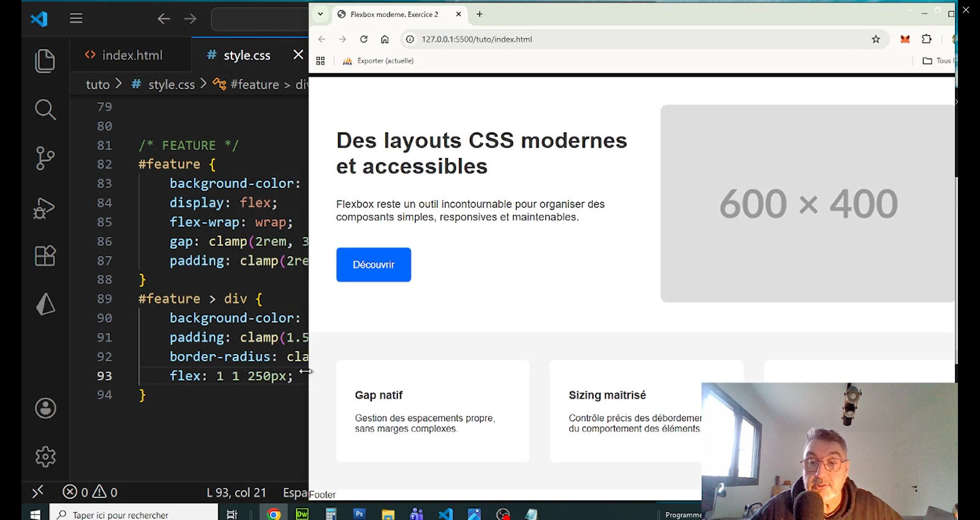The height and width of the screenshot is (520, 980).
Task: Close the style.css editor tab
Action: 298,55
